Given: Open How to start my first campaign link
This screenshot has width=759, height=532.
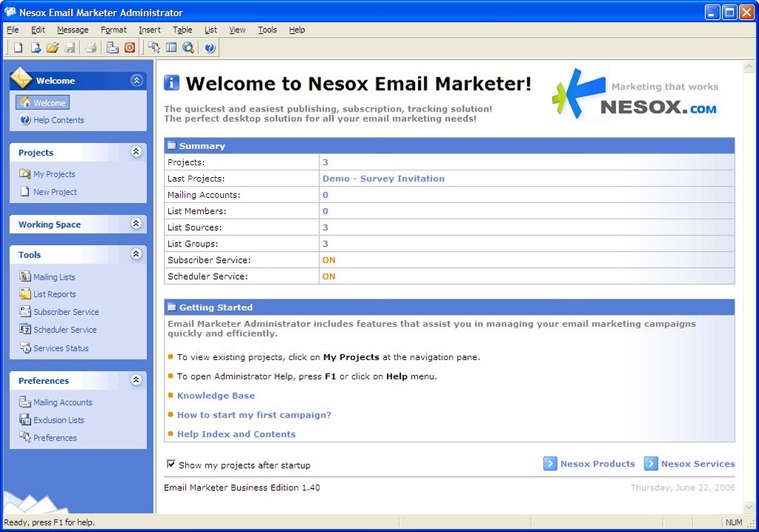Looking at the screenshot, I should point(254,415).
